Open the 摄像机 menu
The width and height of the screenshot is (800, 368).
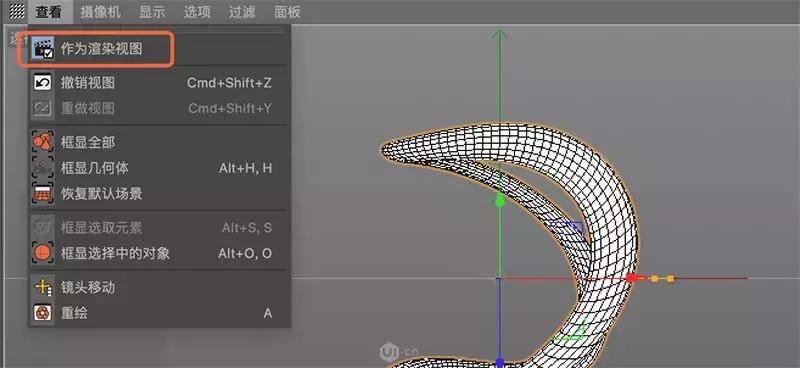[101, 12]
